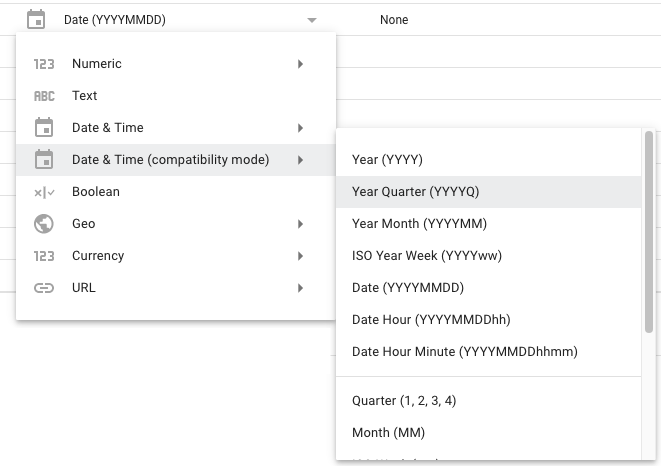Click the ABC Text type icon

coord(44,96)
